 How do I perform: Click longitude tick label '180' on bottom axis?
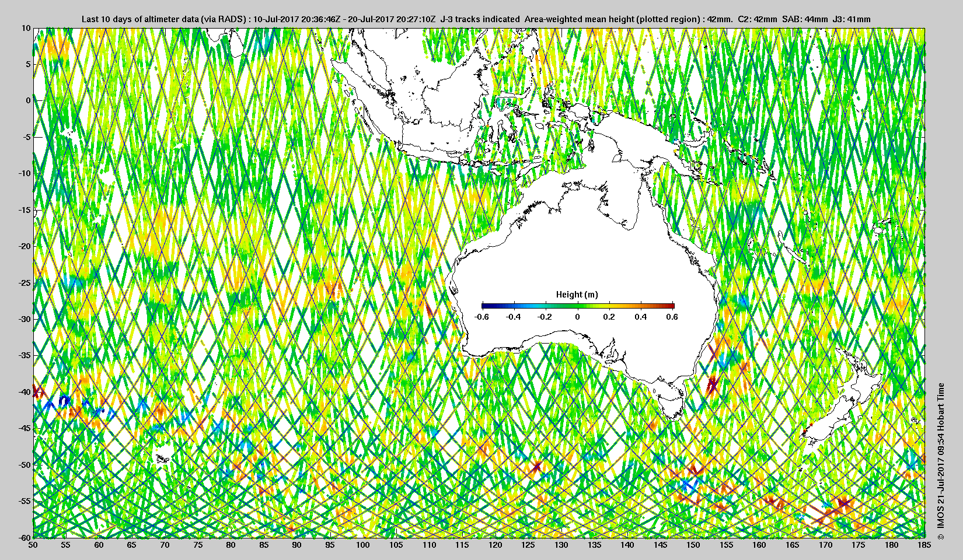(x=891, y=545)
